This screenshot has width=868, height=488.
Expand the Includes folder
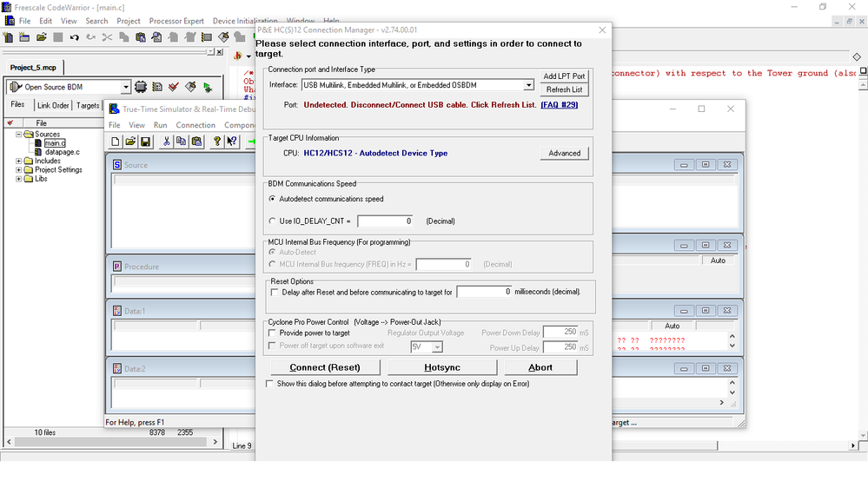click(x=18, y=161)
